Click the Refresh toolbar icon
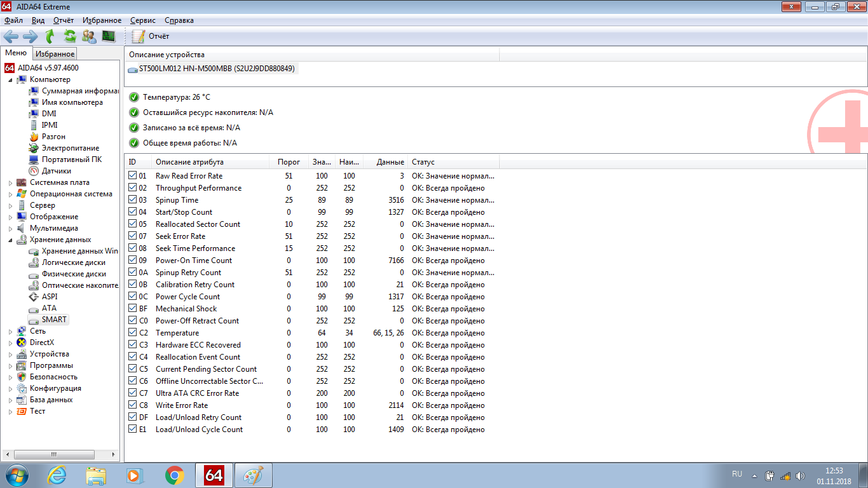Image resolution: width=868 pixels, height=488 pixels. pyautogui.click(x=70, y=36)
